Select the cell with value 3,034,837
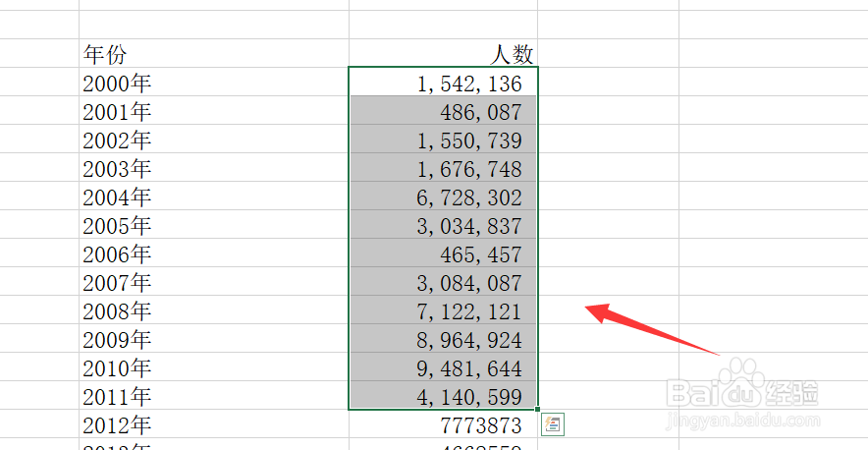Screen dimensions: 868x450 443,224
